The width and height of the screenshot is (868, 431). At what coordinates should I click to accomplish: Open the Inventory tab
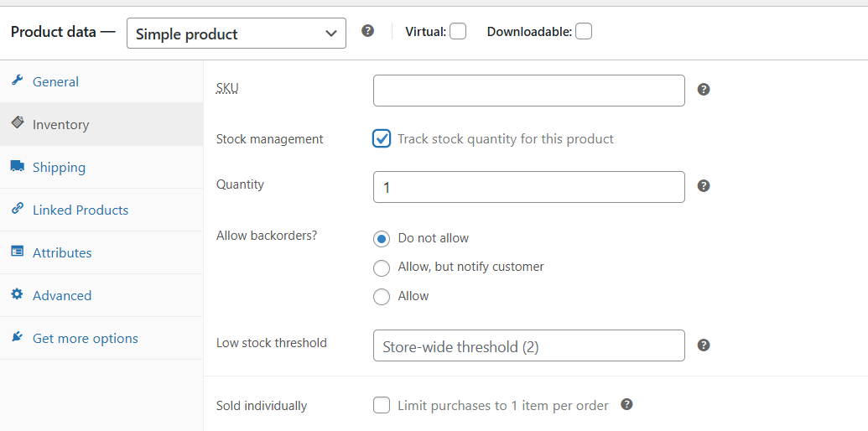tap(101, 124)
